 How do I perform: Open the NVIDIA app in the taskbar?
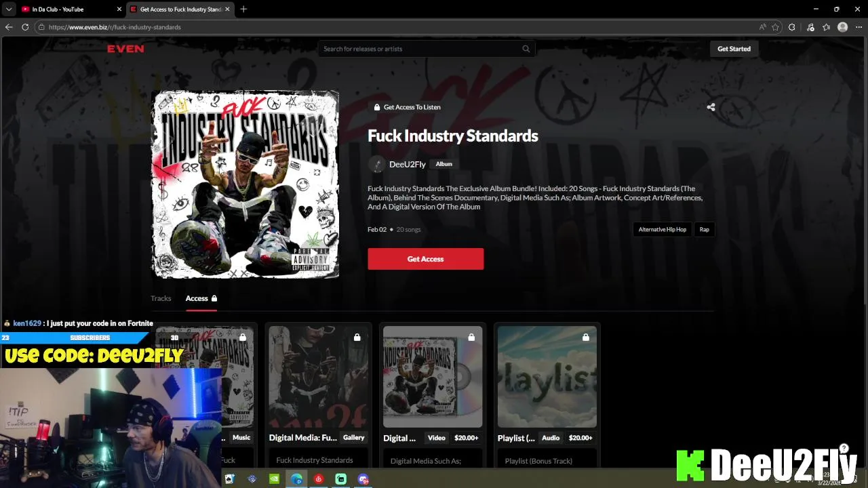tap(274, 479)
